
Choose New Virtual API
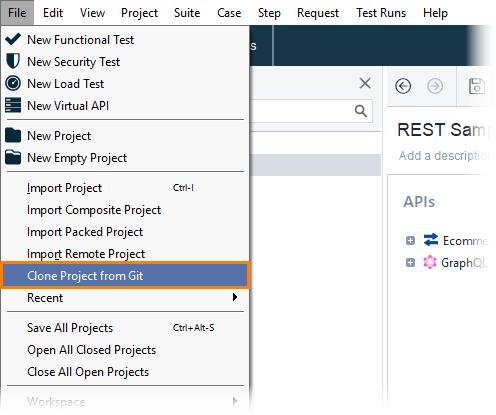click(125, 106)
